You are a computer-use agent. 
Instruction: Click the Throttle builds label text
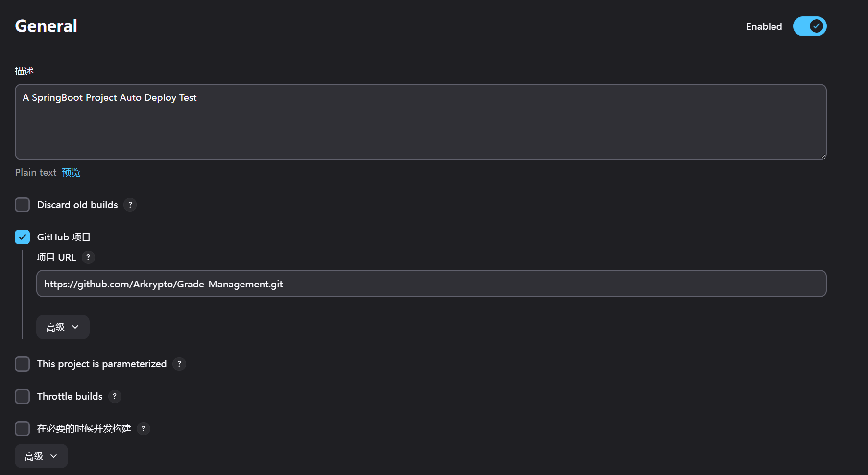click(x=70, y=396)
